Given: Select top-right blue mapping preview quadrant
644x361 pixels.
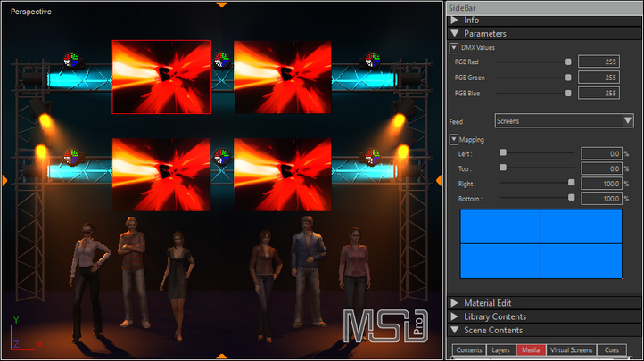Looking at the screenshot, I should (582, 226).
